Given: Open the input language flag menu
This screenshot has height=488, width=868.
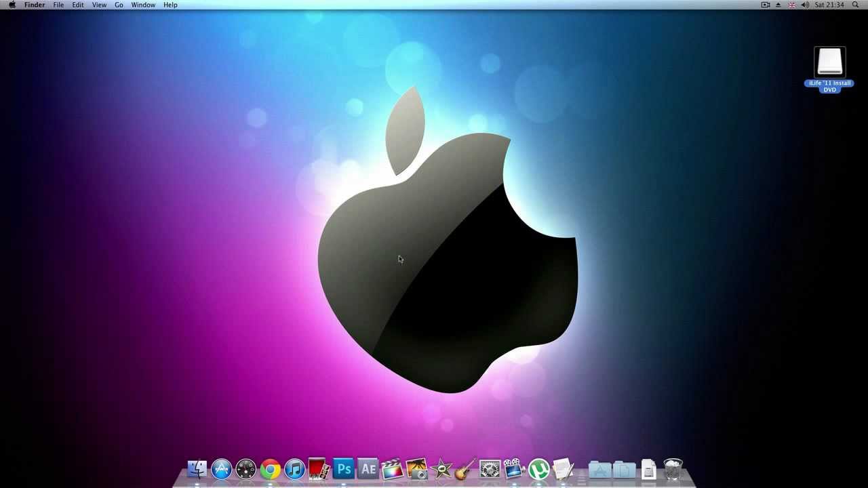Looking at the screenshot, I should tap(791, 5).
